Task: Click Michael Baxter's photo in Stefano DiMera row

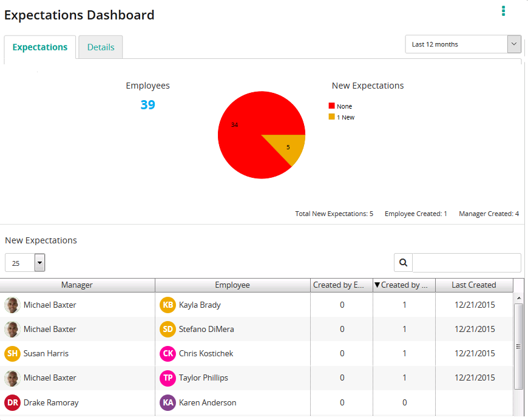Action: coord(13,329)
